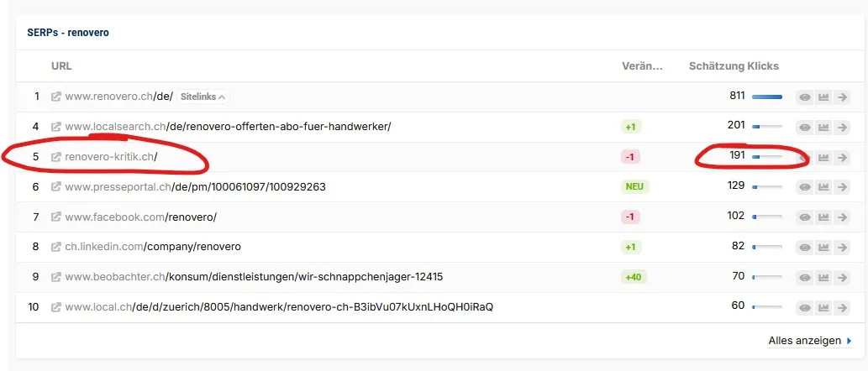868x371 pixels.
Task: Open www.beobachter.ch schnappchenjager link
Action: 254,277
